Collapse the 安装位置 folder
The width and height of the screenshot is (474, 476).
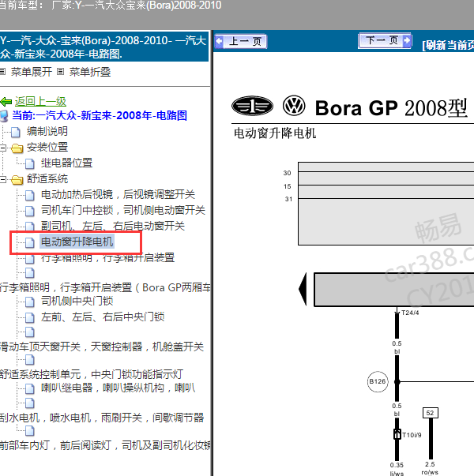(2, 148)
